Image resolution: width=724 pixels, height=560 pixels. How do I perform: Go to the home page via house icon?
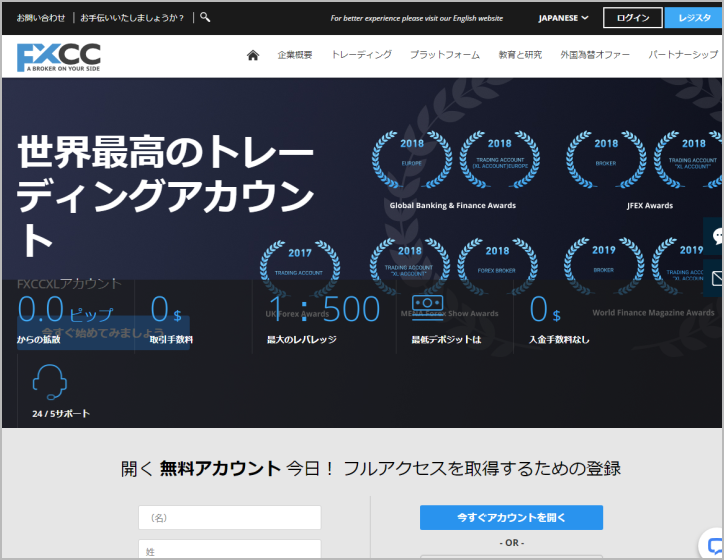click(253, 55)
